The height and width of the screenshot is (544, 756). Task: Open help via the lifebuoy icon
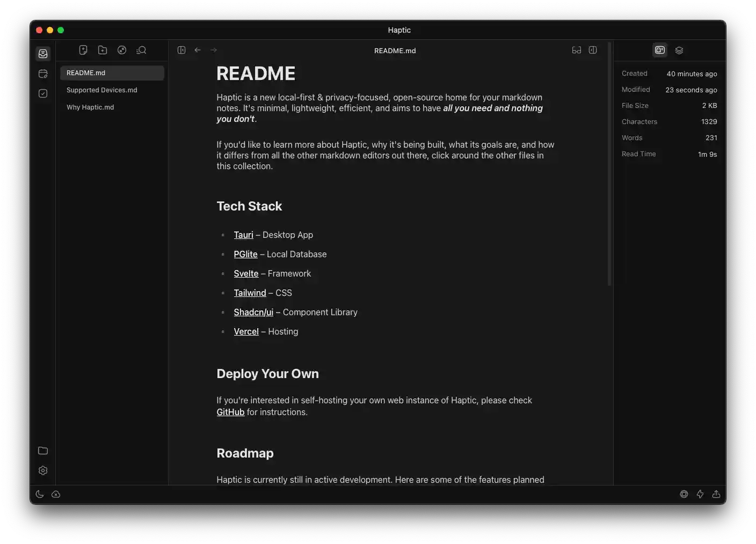point(684,494)
